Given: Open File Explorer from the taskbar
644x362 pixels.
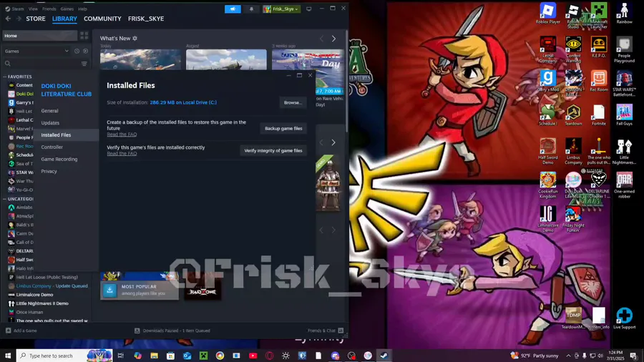Looking at the screenshot, I should pyautogui.click(x=154, y=356).
